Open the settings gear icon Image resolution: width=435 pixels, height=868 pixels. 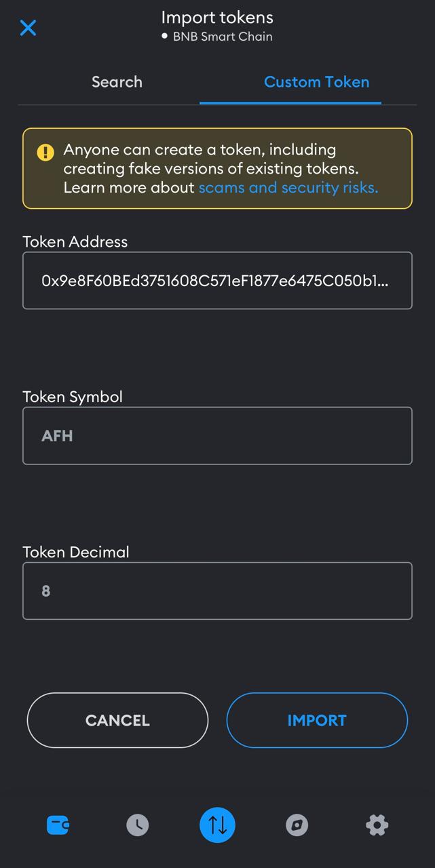point(377,825)
